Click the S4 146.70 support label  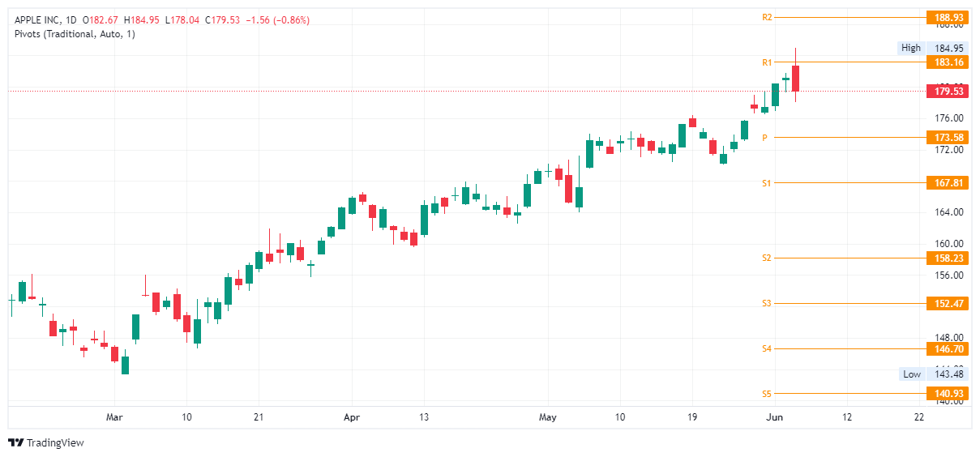pyautogui.click(x=948, y=348)
